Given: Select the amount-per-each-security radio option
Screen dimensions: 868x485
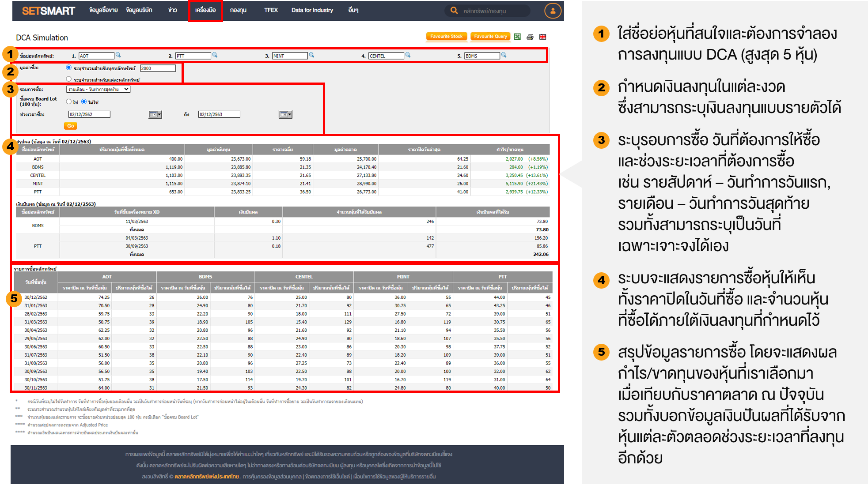Looking at the screenshot, I should click(x=68, y=79).
